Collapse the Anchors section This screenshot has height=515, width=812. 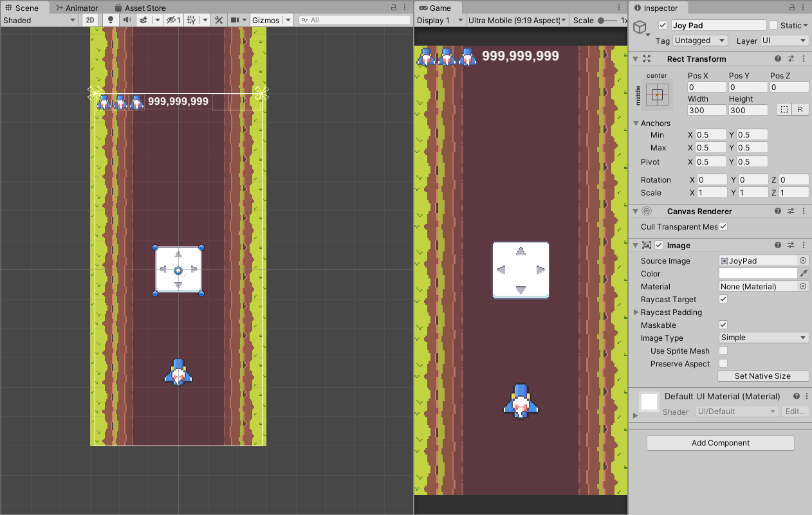pyautogui.click(x=636, y=123)
